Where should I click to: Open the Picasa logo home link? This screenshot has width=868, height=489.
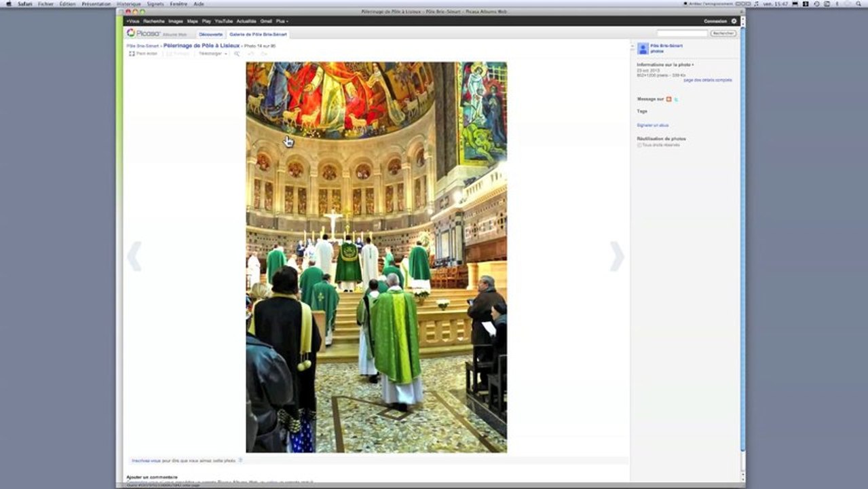point(143,33)
